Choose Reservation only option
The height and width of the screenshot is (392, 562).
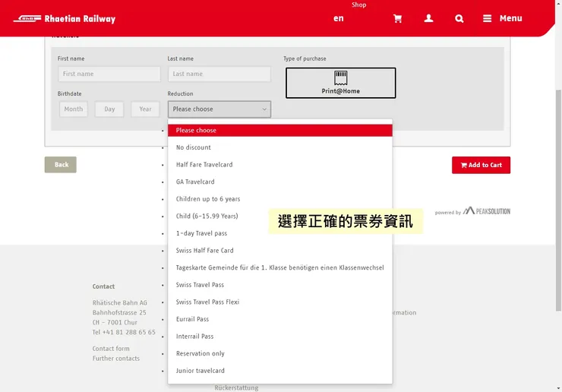(x=280, y=353)
